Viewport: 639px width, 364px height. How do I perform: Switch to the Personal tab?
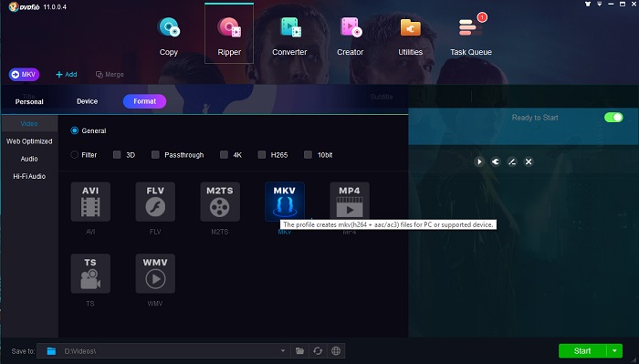[x=29, y=101]
